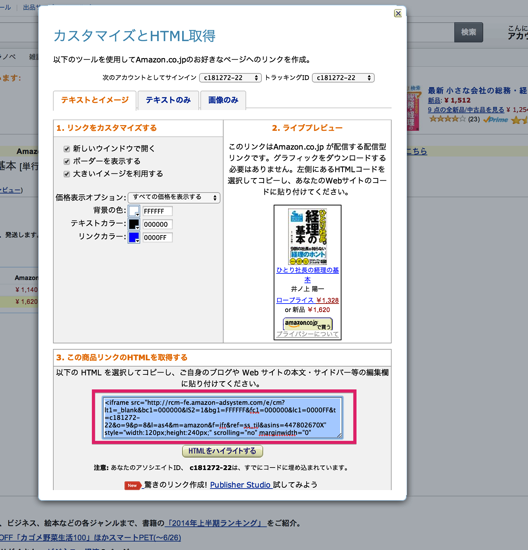This screenshot has height=550, width=528.
Task: Switch to the 画像のみ tab
Action: click(223, 100)
